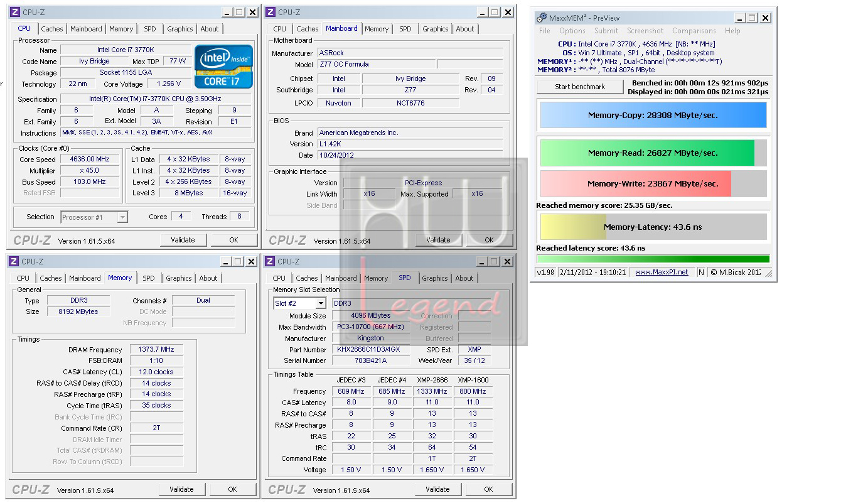The width and height of the screenshot is (868, 503).
Task: Click the Bus Speed 103.0 MHz value
Action: point(90,182)
